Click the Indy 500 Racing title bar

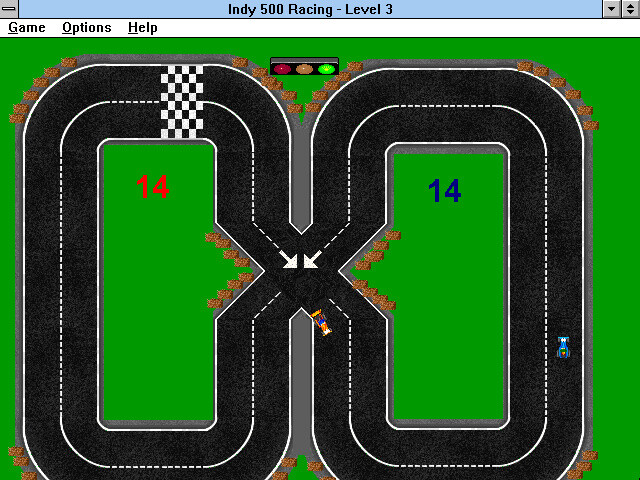pyautogui.click(x=310, y=9)
